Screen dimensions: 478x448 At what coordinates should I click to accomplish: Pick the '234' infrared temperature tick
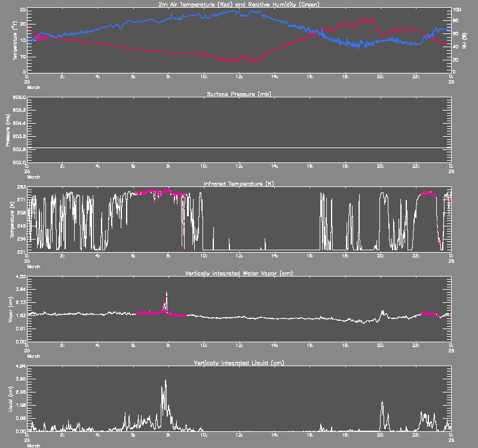pyautogui.click(x=22, y=239)
